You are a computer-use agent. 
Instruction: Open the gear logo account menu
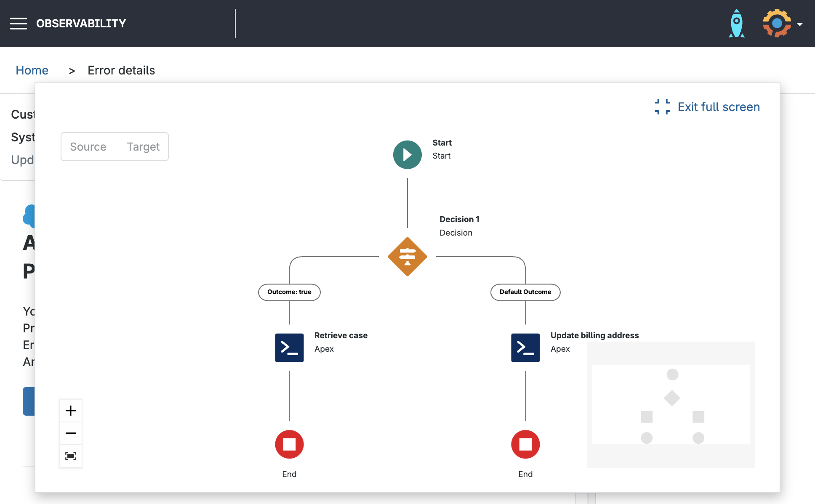[x=777, y=24]
